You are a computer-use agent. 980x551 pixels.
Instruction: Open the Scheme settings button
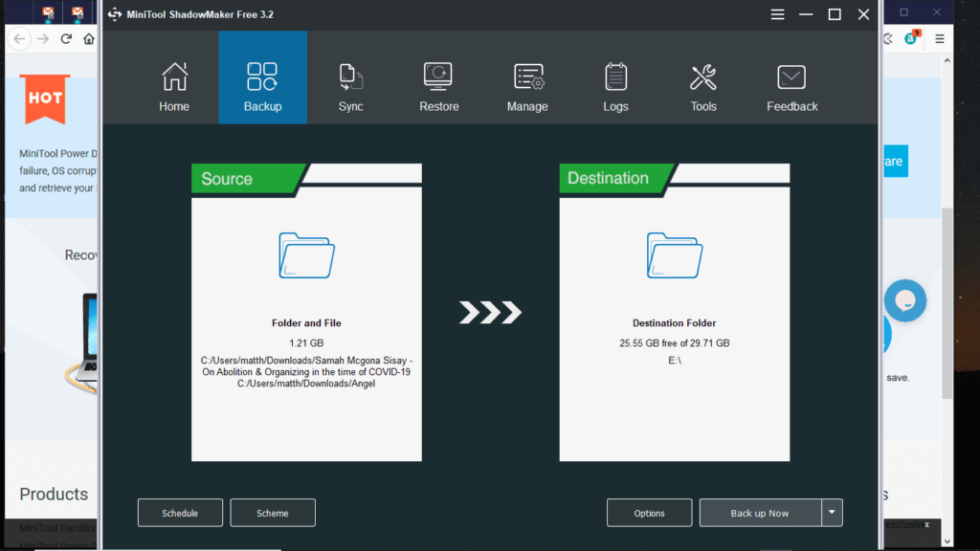click(x=273, y=513)
